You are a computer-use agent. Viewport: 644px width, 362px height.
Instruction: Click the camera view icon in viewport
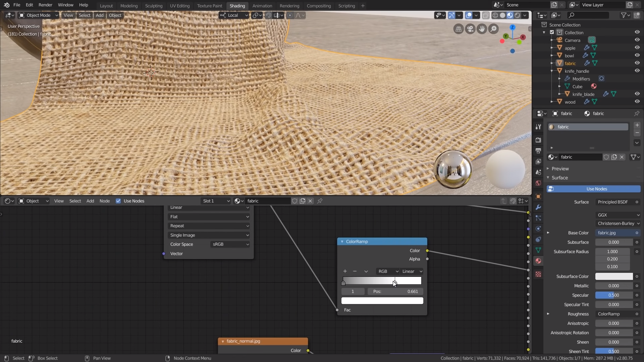[470, 29]
